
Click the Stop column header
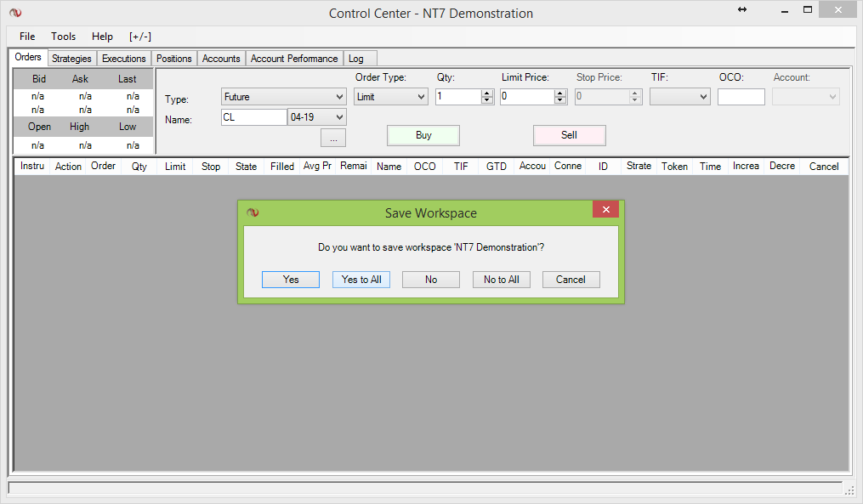[x=211, y=167]
